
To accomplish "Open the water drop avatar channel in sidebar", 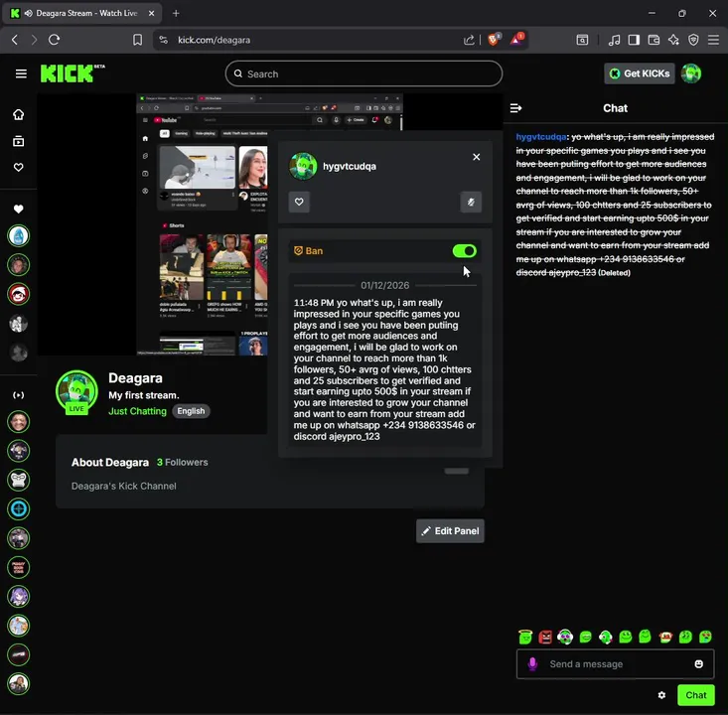I will tap(19, 236).
